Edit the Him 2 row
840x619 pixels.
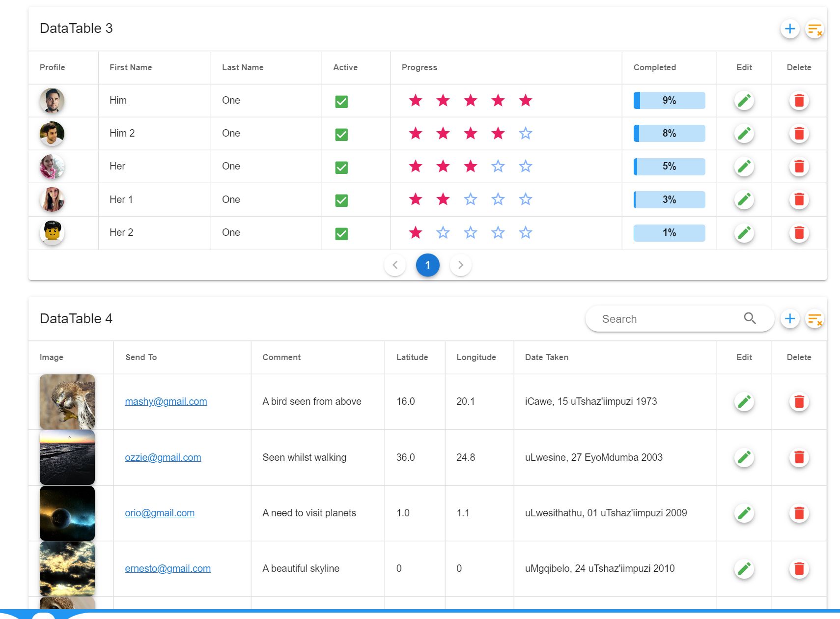744,134
